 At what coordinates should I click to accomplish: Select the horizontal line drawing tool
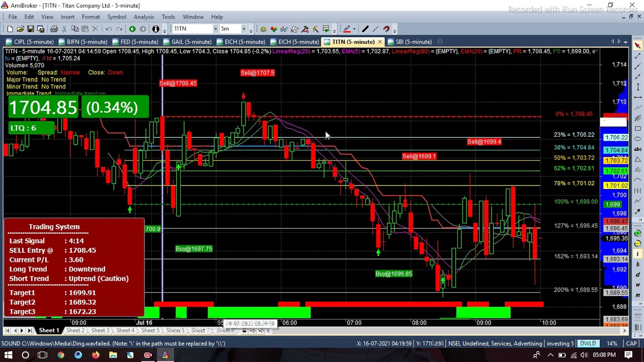click(x=637, y=97)
